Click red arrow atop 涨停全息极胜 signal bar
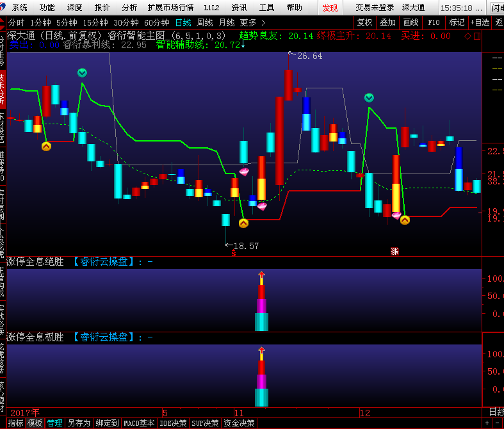Viewport: 504px width, 429px height. pyautogui.click(x=262, y=350)
